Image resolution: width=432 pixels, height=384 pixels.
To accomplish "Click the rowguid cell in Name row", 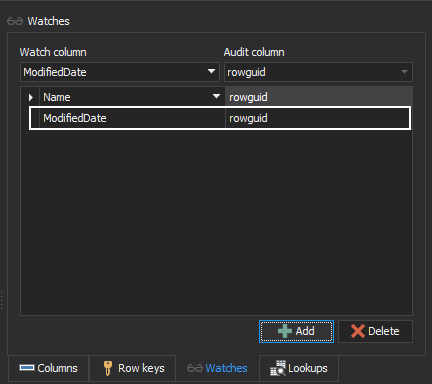I will [319, 97].
